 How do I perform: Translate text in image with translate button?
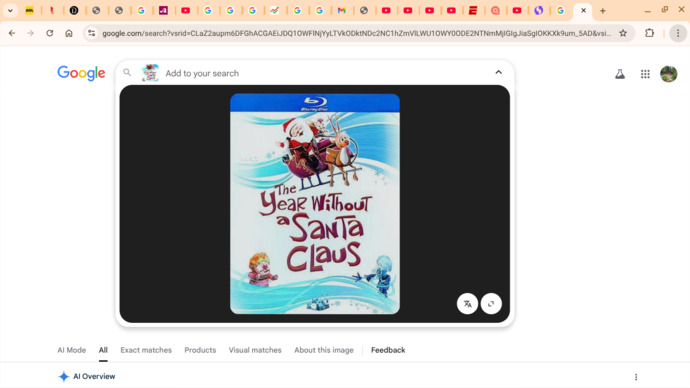[x=467, y=304]
